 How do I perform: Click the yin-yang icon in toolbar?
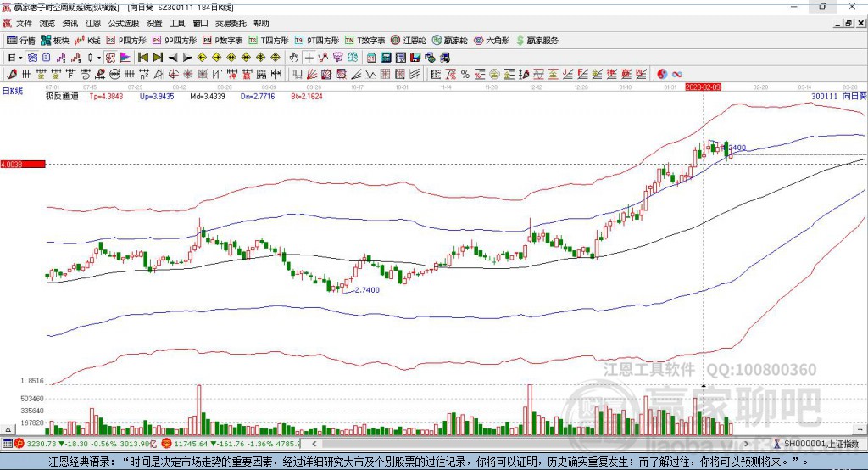point(662,74)
